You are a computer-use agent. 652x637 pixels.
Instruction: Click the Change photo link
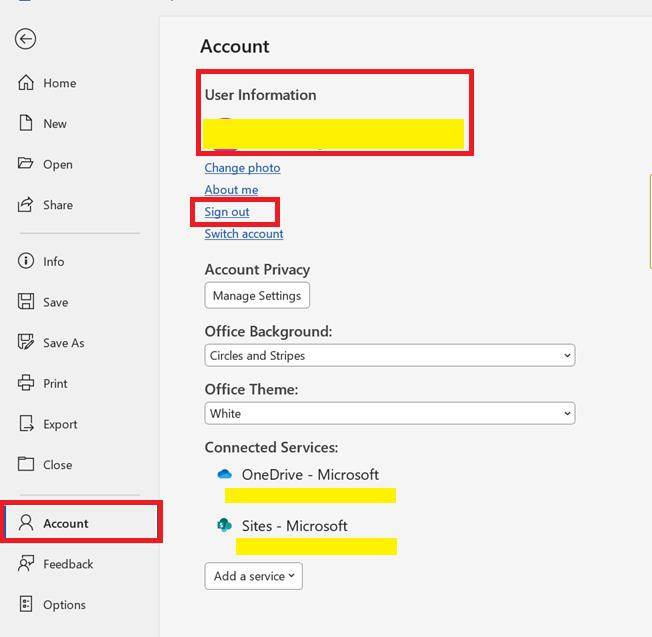242,168
